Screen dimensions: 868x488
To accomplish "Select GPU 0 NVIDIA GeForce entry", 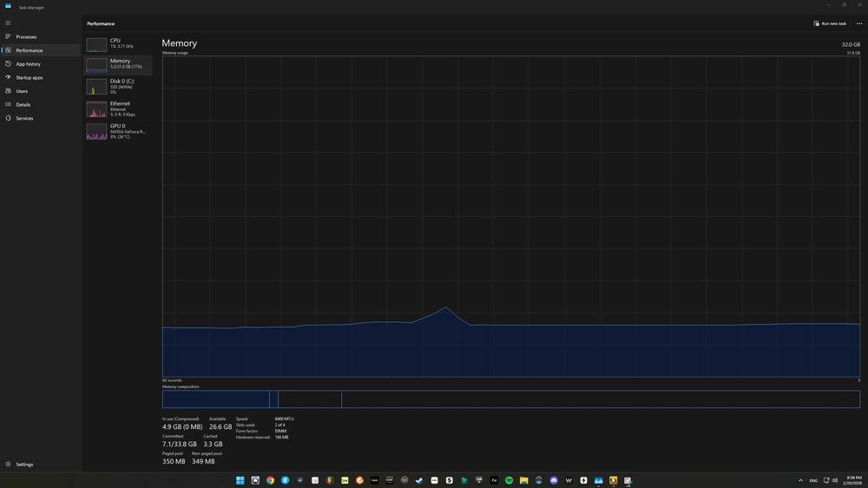I will click(118, 131).
